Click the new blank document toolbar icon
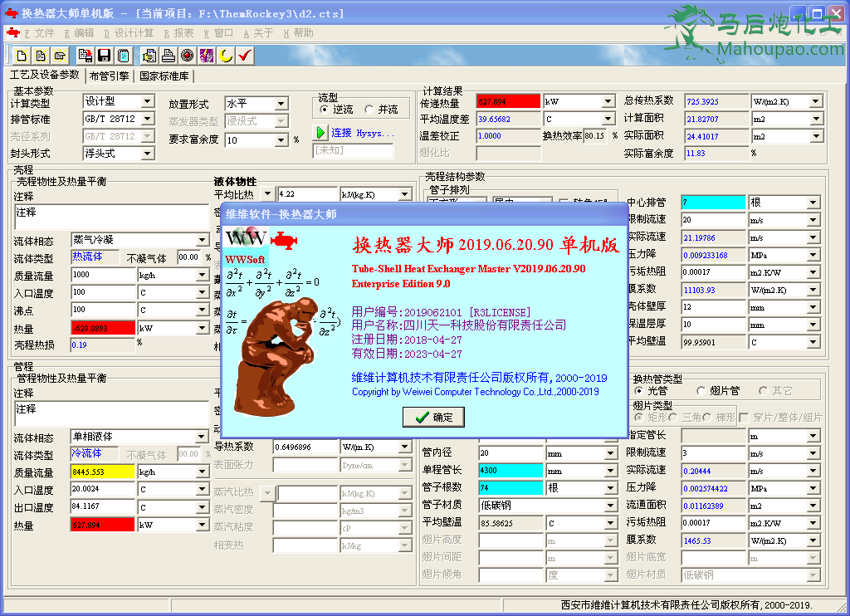The height and width of the screenshot is (616, 850). coord(20,56)
